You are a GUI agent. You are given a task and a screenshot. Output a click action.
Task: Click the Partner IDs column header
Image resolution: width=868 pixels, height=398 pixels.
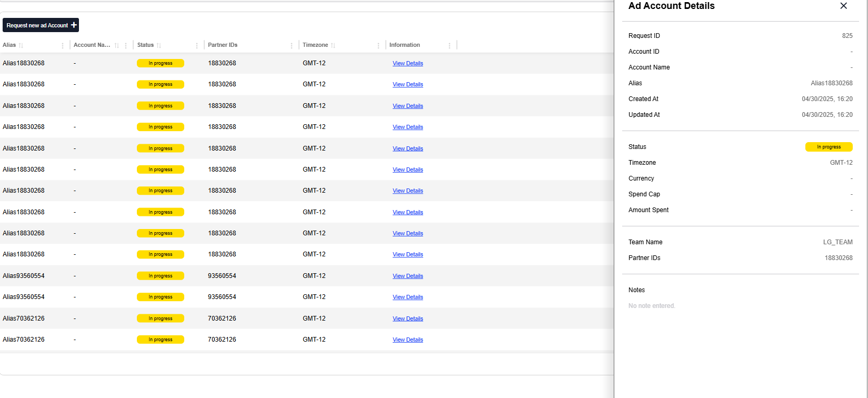click(x=223, y=45)
